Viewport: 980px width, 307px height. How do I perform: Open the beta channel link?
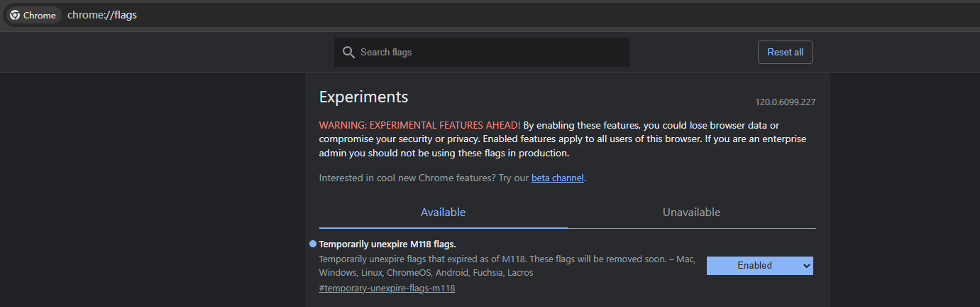pyautogui.click(x=557, y=178)
